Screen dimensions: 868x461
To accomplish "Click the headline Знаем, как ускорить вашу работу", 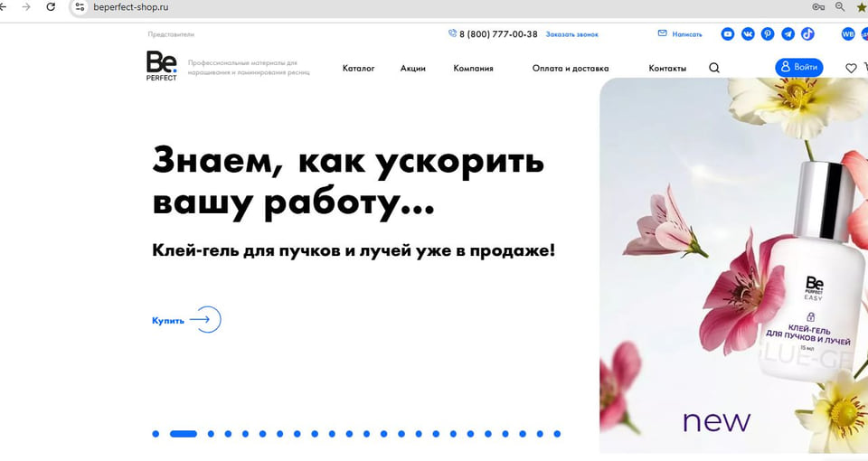I will (x=348, y=182).
